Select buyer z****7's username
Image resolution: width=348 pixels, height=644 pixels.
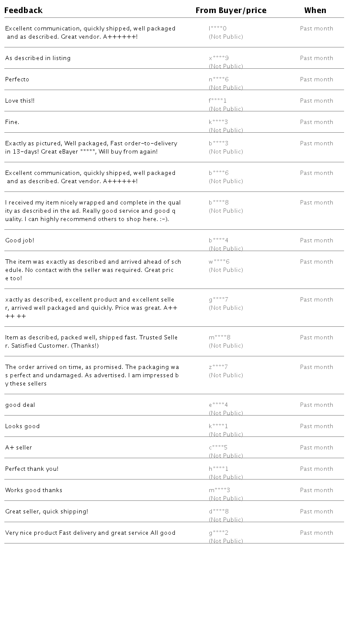click(x=218, y=367)
